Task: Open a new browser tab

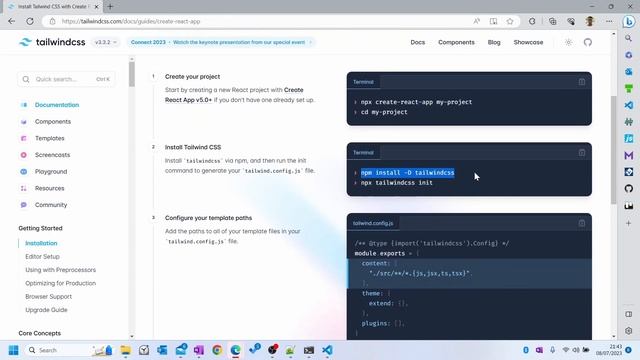Action: [x=110, y=7]
